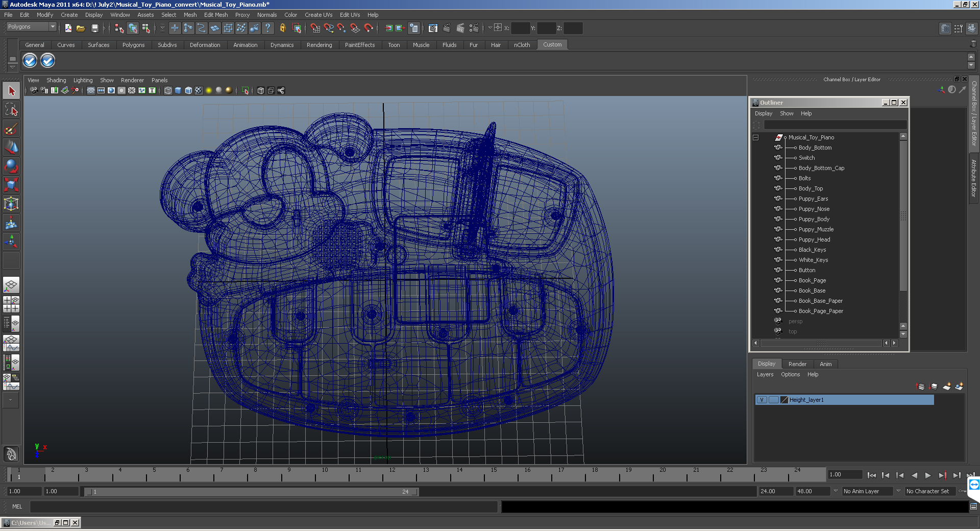The height and width of the screenshot is (531, 980).
Task: Select the Move tool cone icon
Action: pyautogui.click(x=11, y=147)
